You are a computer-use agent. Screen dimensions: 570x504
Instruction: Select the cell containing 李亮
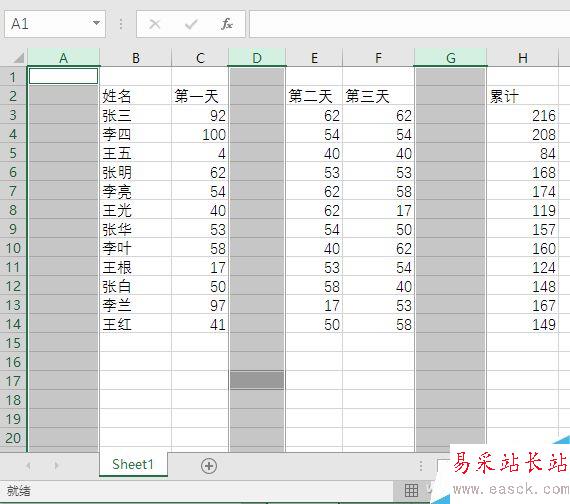point(135,191)
